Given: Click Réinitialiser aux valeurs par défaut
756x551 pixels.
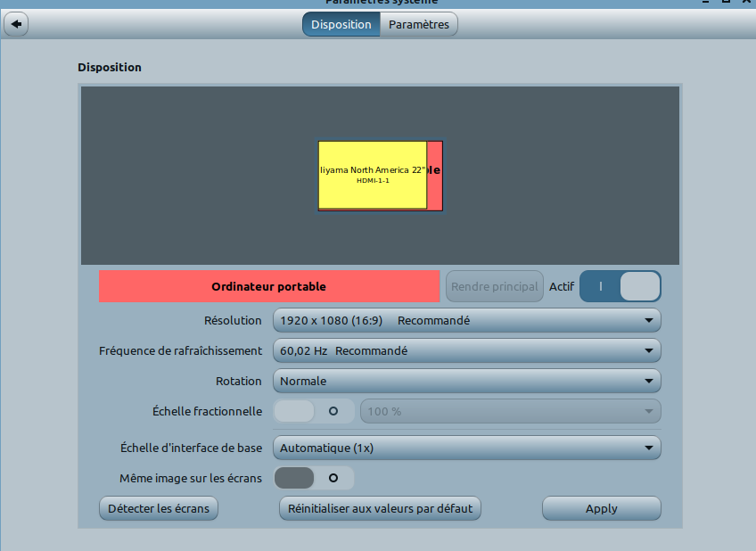Looking at the screenshot, I should point(380,508).
